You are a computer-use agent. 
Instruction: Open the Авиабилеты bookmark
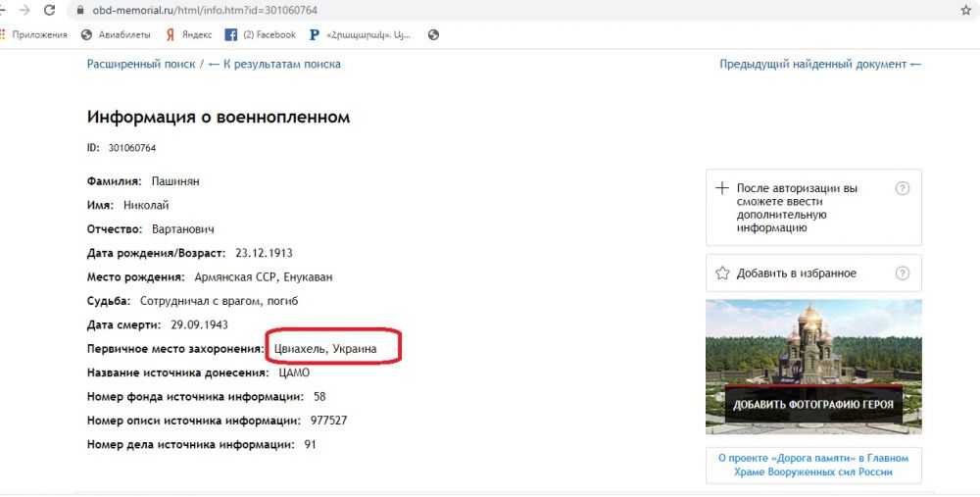pyautogui.click(x=116, y=34)
